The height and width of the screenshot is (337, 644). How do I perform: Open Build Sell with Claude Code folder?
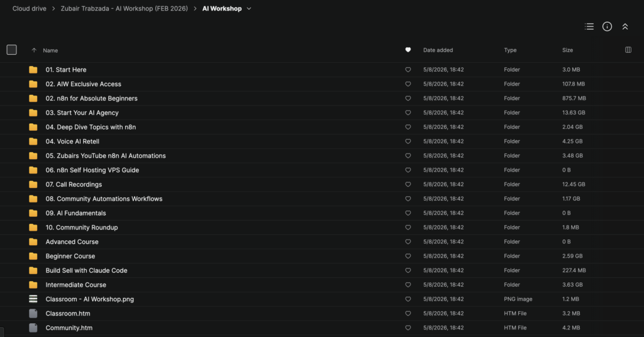click(86, 270)
